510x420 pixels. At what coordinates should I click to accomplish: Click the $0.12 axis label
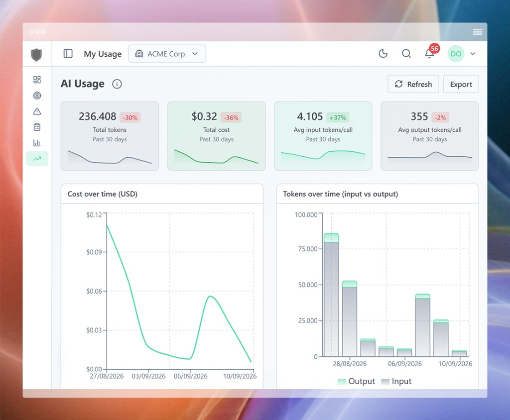(94, 214)
